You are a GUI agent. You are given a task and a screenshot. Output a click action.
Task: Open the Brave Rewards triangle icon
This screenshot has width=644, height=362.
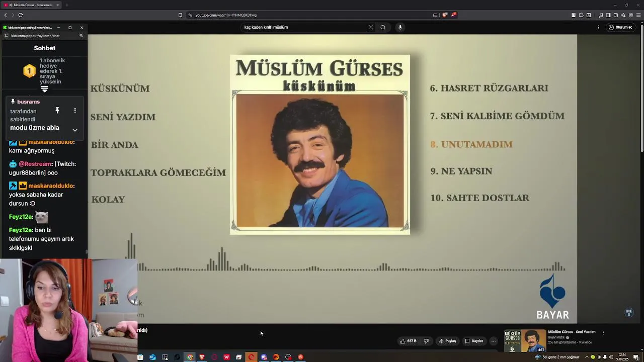tap(453, 15)
